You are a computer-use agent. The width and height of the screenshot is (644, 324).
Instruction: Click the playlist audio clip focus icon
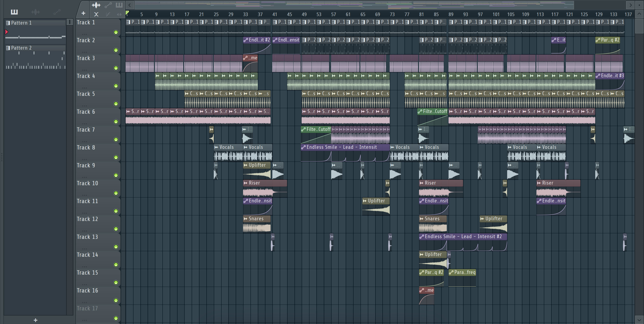tap(96, 5)
